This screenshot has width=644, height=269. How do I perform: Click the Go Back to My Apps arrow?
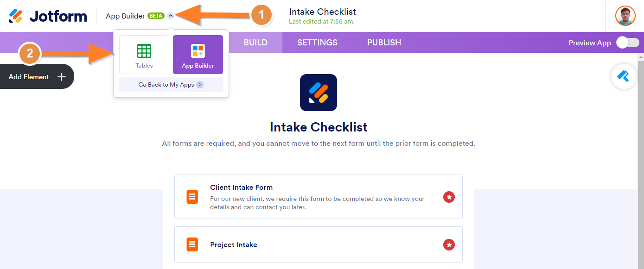tap(199, 85)
